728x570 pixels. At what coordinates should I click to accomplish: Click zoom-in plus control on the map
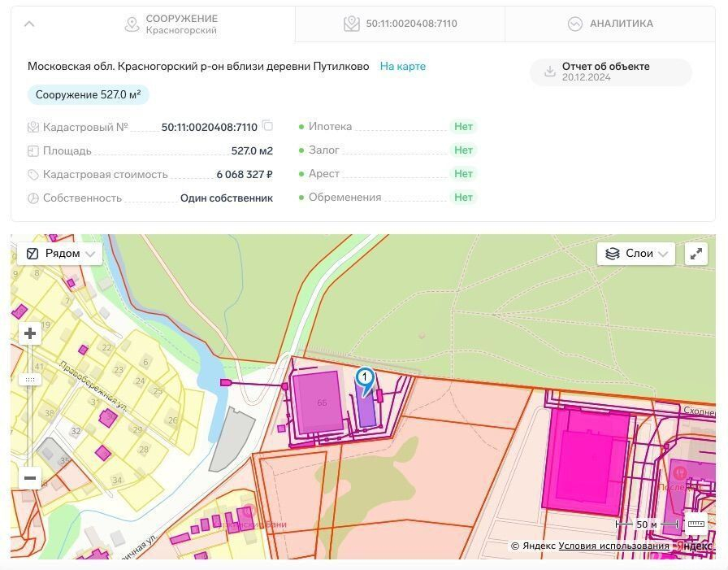(x=29, y=333)
